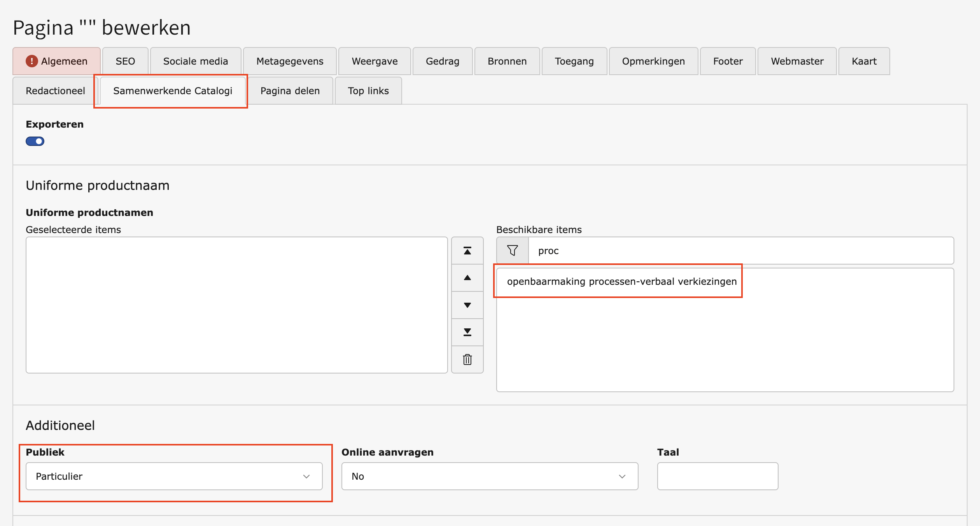Open the Publiek dropdown
This screenshot has height=526, width=980.
[x=174, y=476]
